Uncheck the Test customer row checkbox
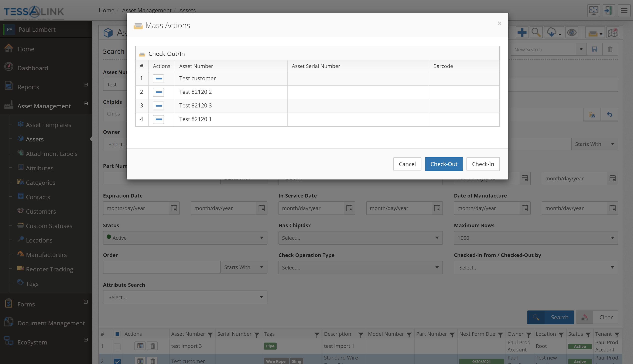The width and height of the screenshot is (633, 364). (x=117, y=361)
